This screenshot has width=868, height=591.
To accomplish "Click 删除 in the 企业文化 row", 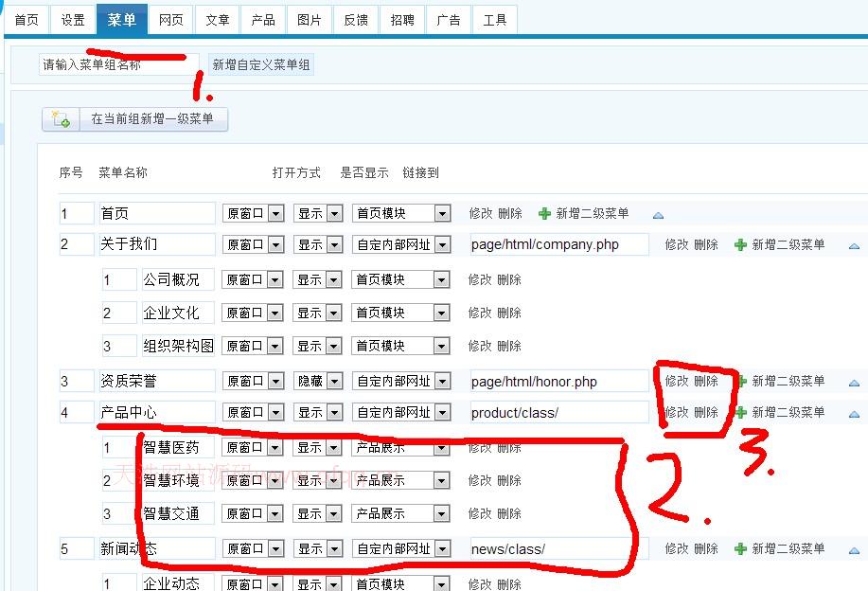I will pyautogui.click(x=509, y=313).
